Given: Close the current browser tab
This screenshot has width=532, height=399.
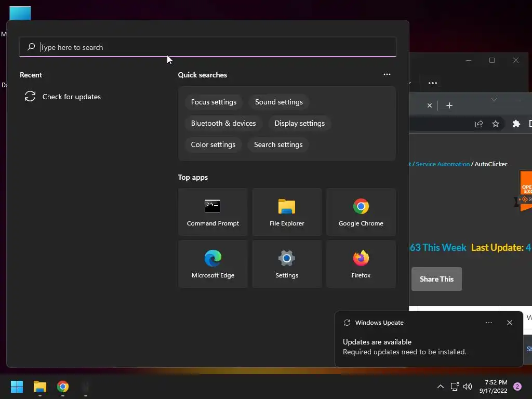Looking at the screenshot, I should pyautogui.click(x=430, y=105).
